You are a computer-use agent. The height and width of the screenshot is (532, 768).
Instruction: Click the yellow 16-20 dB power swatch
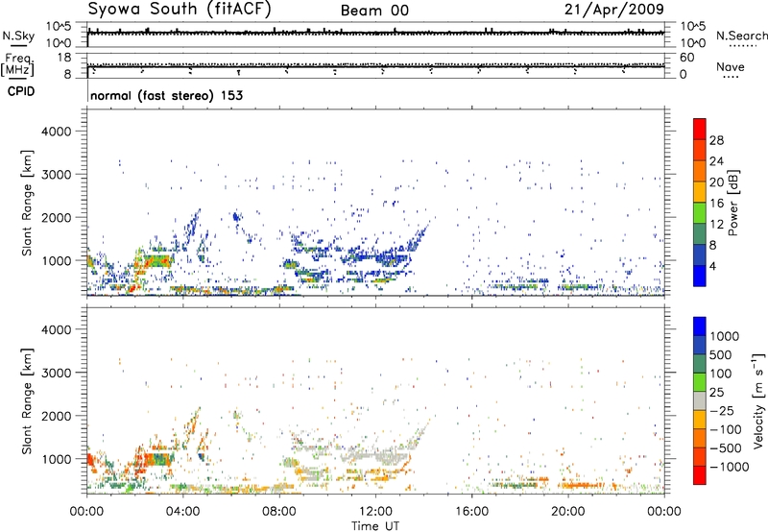pyautogui.click(x=700, y=192)
